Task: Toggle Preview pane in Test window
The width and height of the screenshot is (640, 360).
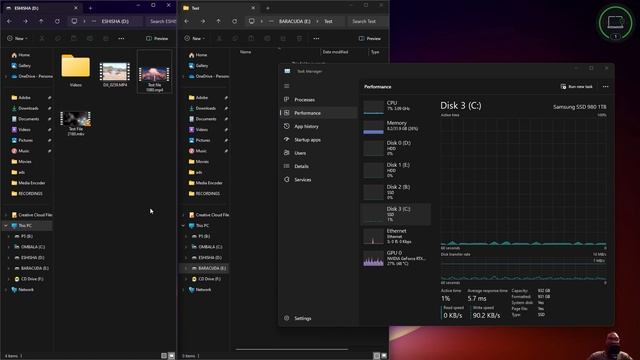Action: [370, 38]
